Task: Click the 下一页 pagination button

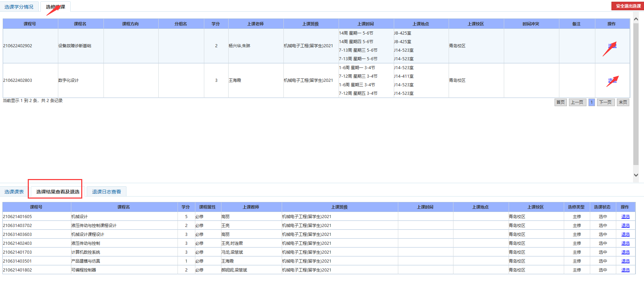Action: click(605, 102)
